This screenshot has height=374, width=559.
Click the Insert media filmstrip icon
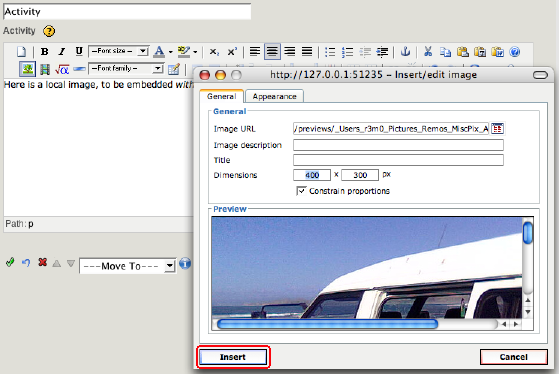click(45, 69)
